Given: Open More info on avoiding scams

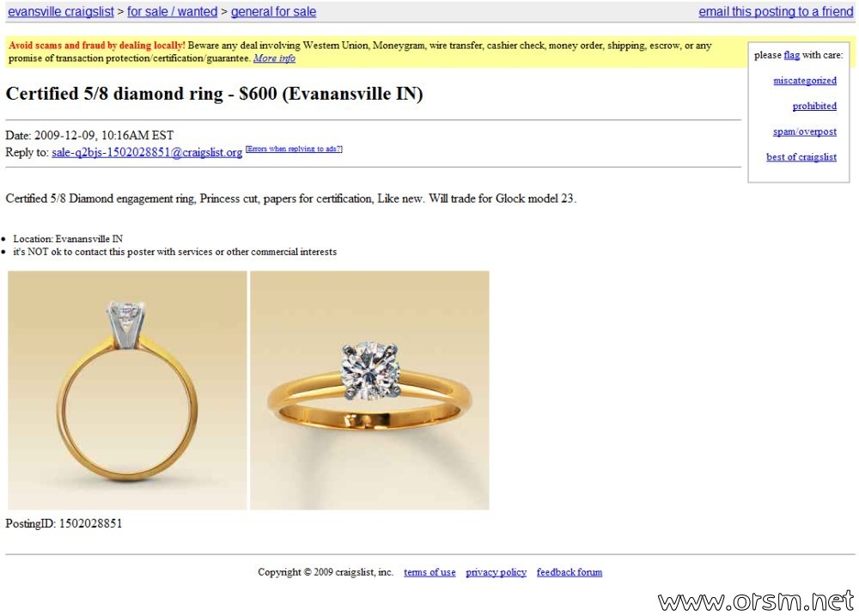Looking at the screenshot, I should point(274,58).
